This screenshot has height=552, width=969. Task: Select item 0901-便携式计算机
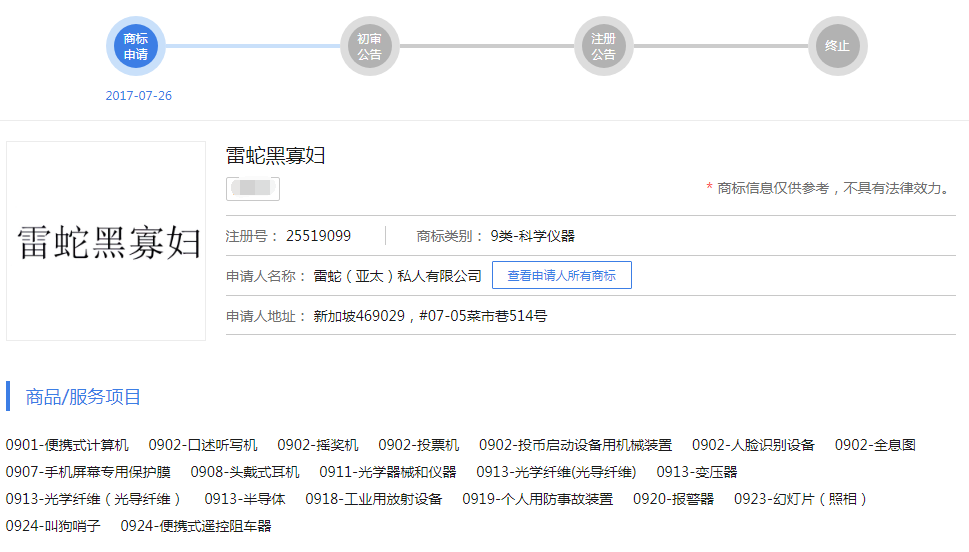67,445
